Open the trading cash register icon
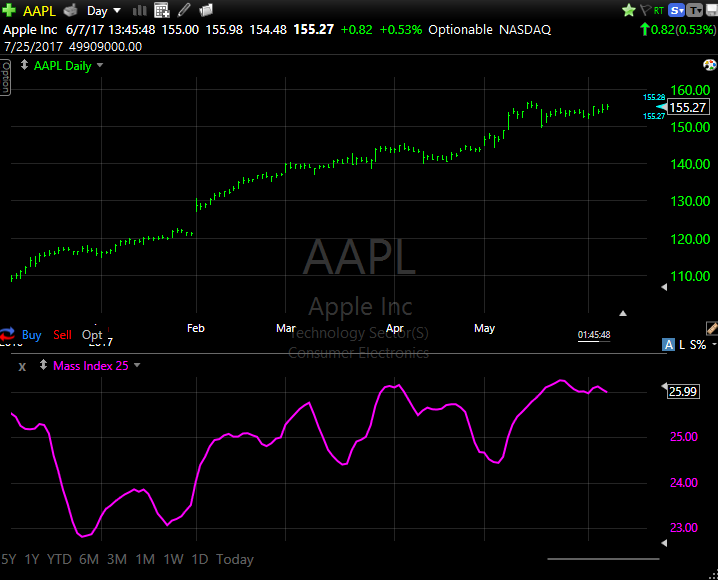 [x=70, y=10]
